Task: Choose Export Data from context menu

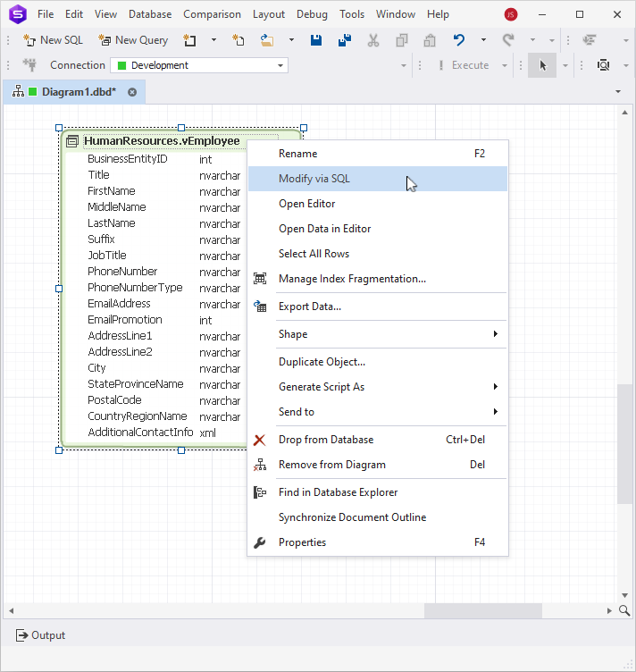Action: point(378,307)
